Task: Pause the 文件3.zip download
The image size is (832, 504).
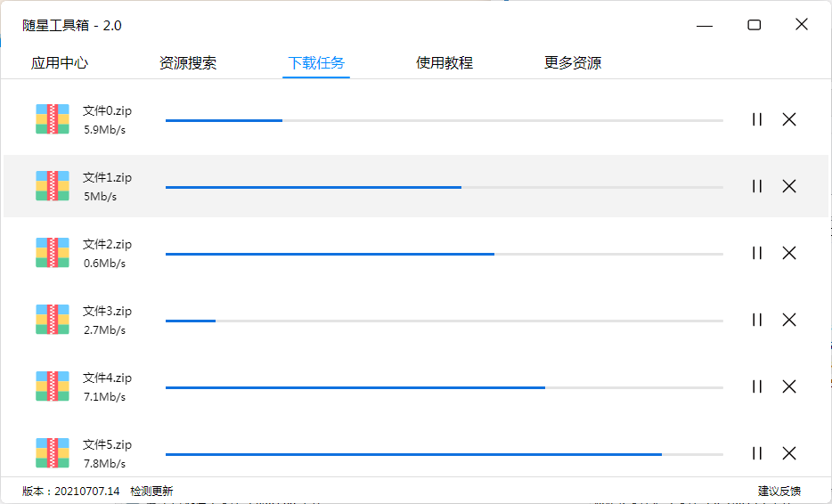Action: pyautogui.click(x=757, y=320)
